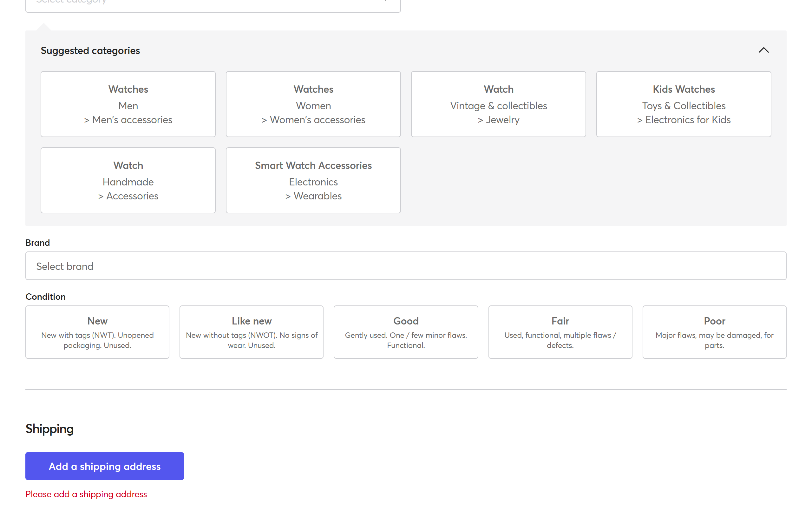
Task: Click Add a shipping address button
Action: pos(105,466)
